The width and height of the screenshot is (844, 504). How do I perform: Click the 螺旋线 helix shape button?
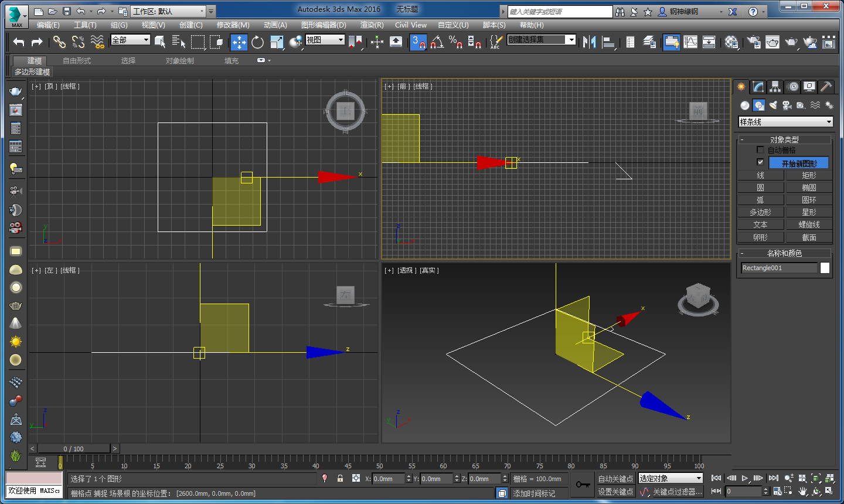[809, 224]
